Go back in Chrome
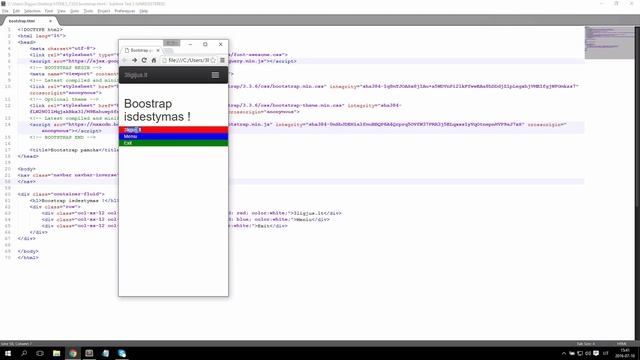Image resolution: width=640 pixels, height=360 pixels. [124, 60]
